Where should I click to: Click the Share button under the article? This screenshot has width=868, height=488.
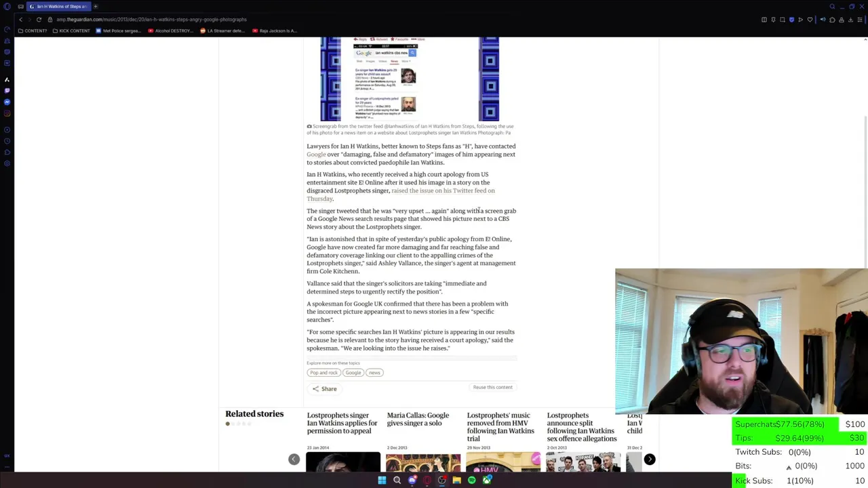click(324, 389)
